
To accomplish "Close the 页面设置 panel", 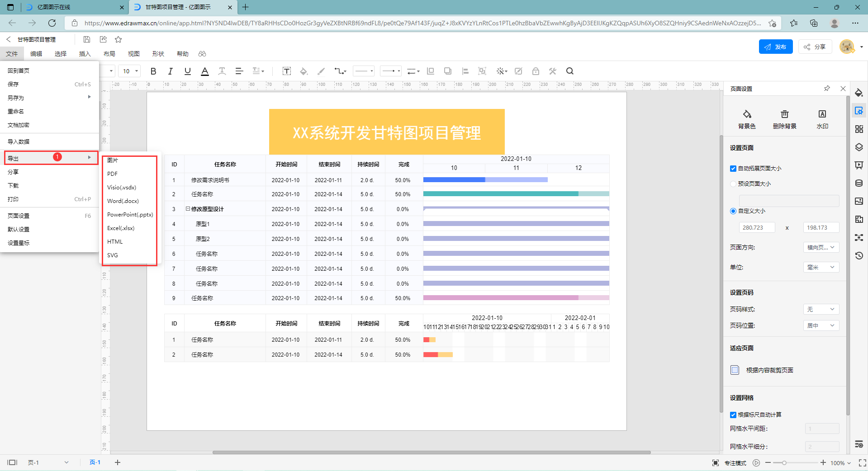I will 843,89.
